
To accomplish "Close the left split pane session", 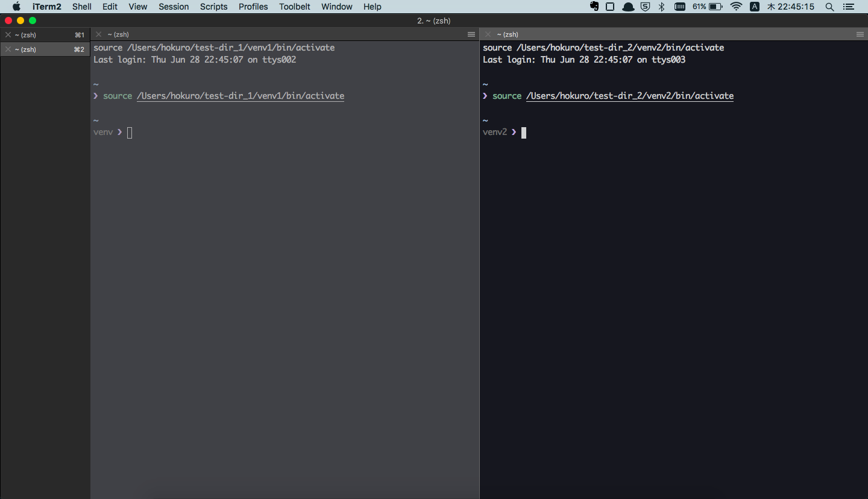I will 98,34.
